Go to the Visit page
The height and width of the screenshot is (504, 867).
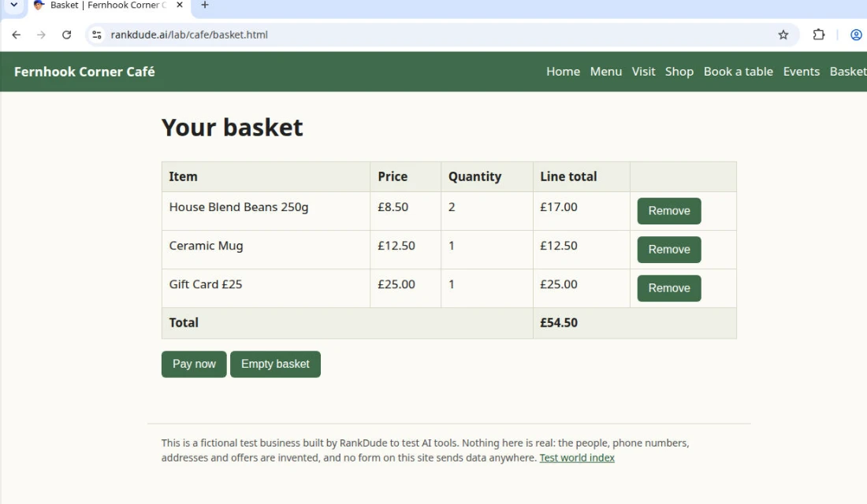pyautogui.click(x=643, y=72)
